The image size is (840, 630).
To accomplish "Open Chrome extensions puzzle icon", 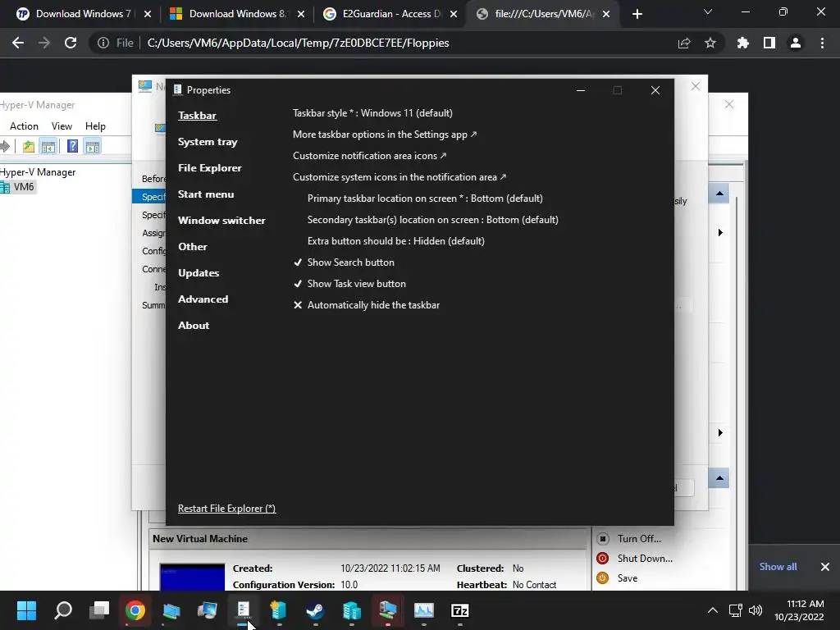I will [743, 43].
